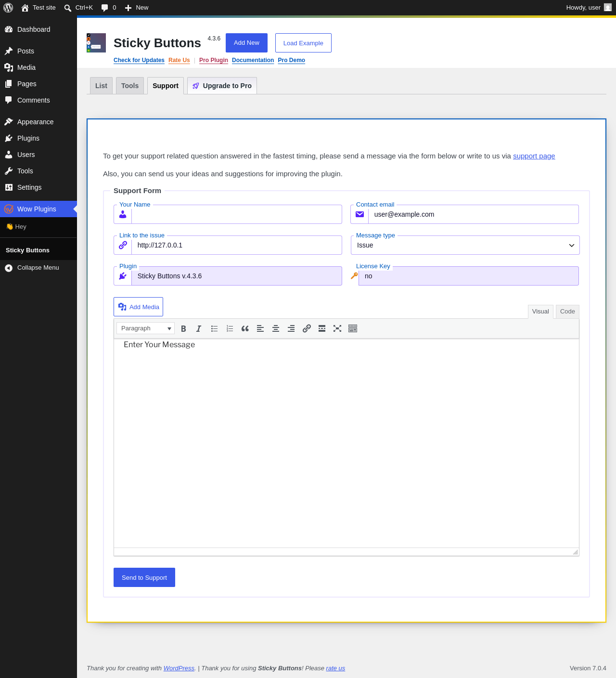
Task: Open the Ctrl+K search command palette
Action: point(78,8)
